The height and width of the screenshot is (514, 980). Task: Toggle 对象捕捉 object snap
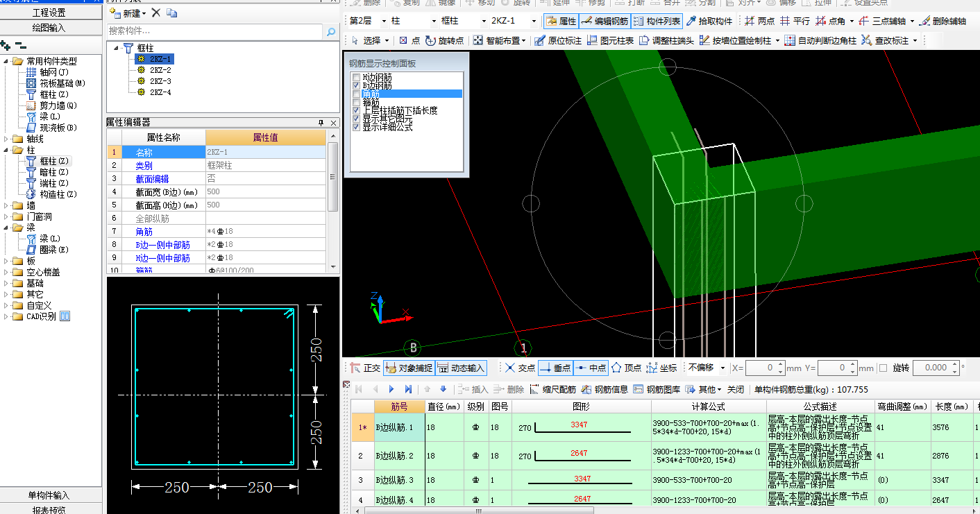pos(408,368)
